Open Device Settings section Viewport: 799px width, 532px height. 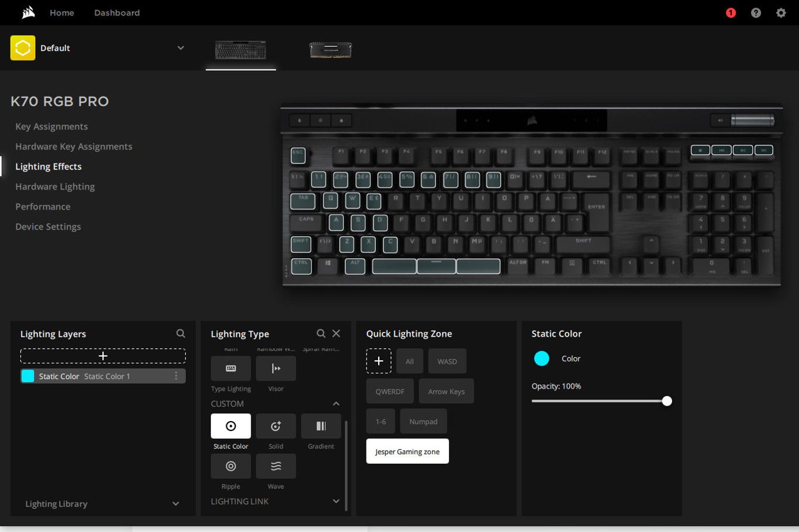(x=48, y=227)
